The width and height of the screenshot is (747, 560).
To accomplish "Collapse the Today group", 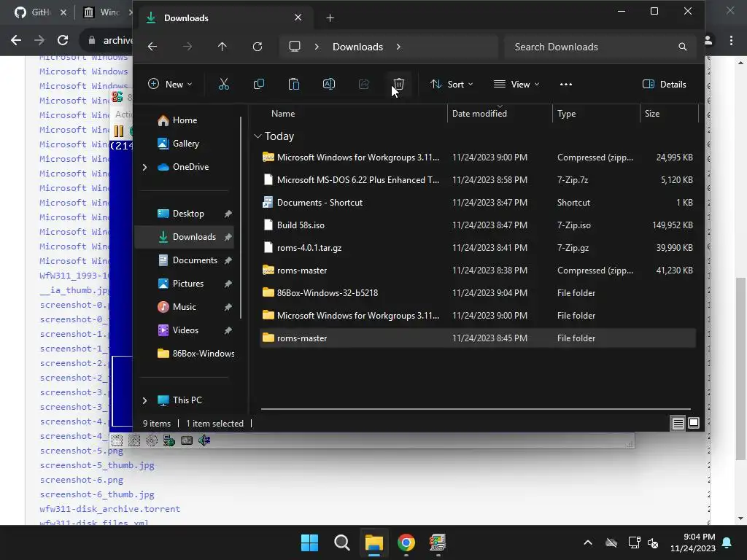I will [258, 136].
